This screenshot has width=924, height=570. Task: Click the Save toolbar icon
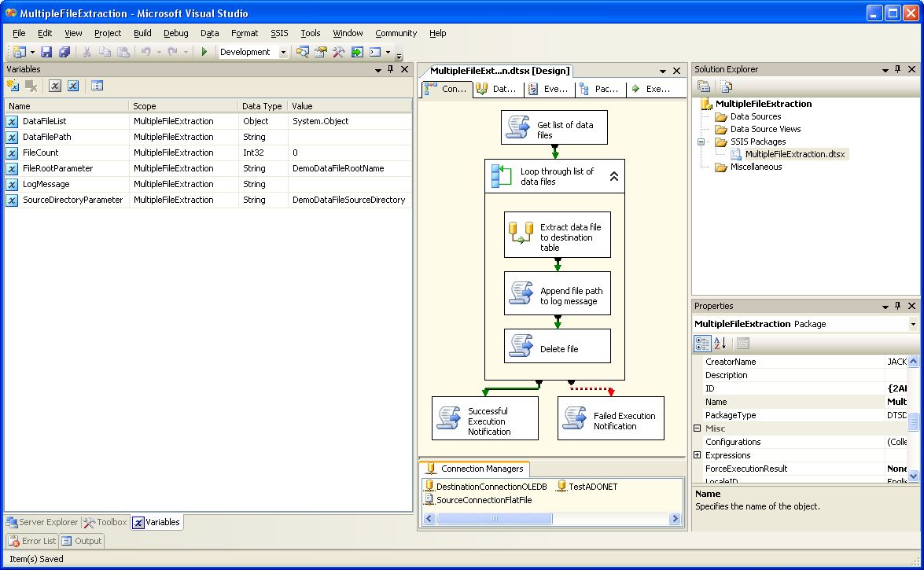(x=46, y=52)
